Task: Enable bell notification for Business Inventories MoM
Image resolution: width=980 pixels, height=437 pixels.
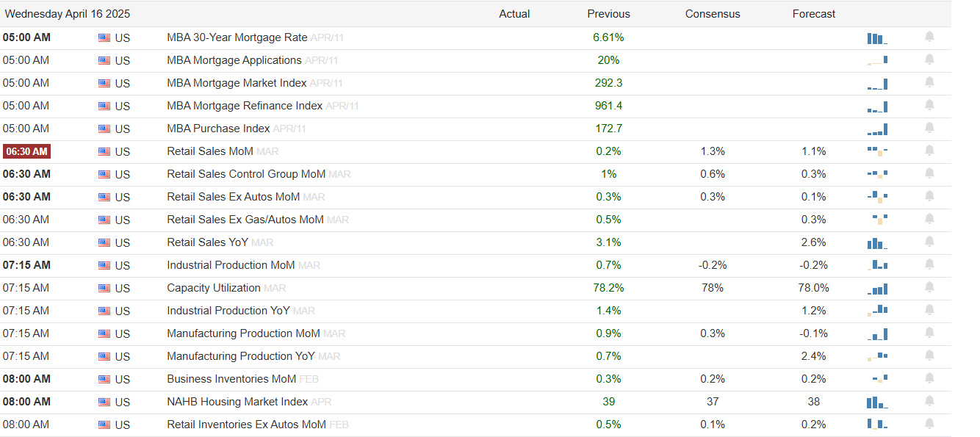Action: coord(929,378)
